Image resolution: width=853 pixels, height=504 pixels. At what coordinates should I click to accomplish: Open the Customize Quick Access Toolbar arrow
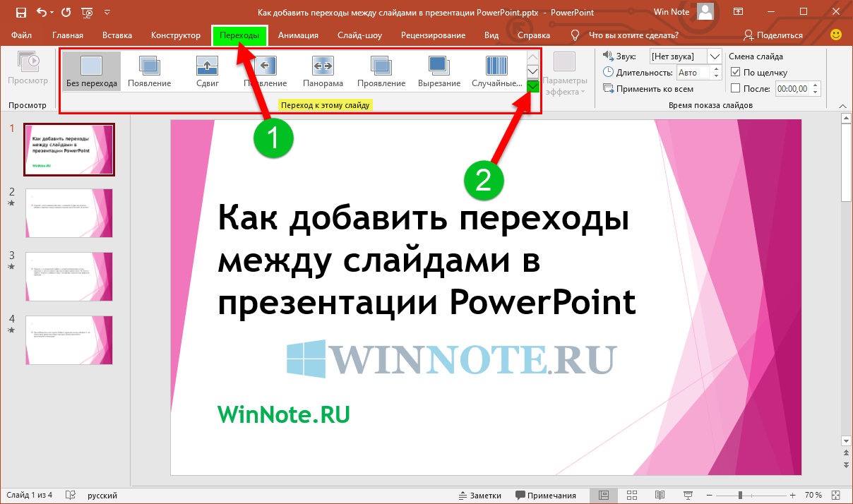[x=107, y=13]
